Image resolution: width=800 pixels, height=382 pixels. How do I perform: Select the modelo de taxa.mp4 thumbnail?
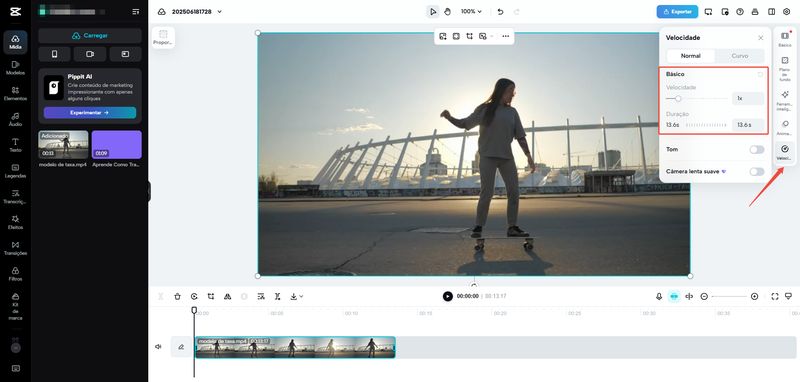[63, 145]
